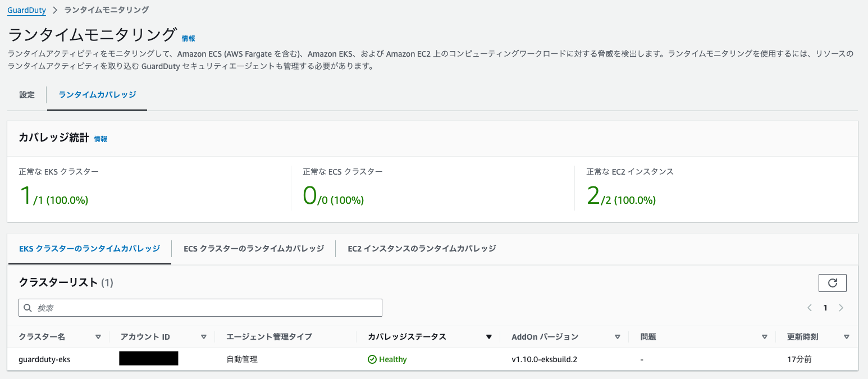Click the guardduty-eks cluster name
Image resolution: width=868 pixels, height=379 pixels.
pyautogui.click(x=45, y=359)
